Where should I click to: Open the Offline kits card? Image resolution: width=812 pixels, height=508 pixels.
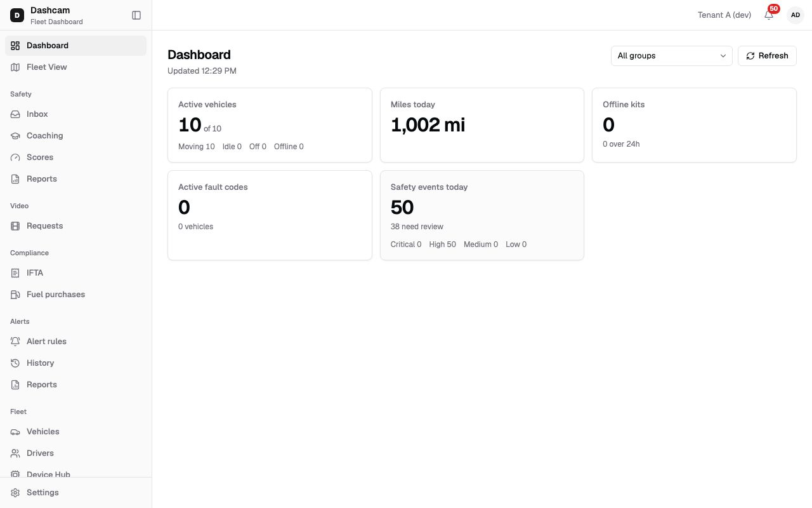pos(695,125)
